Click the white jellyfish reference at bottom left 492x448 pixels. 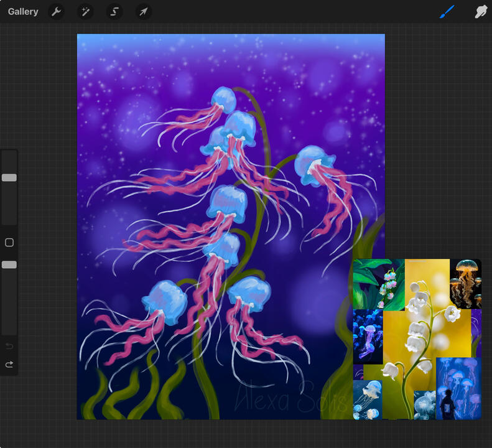tap(367, 399)
